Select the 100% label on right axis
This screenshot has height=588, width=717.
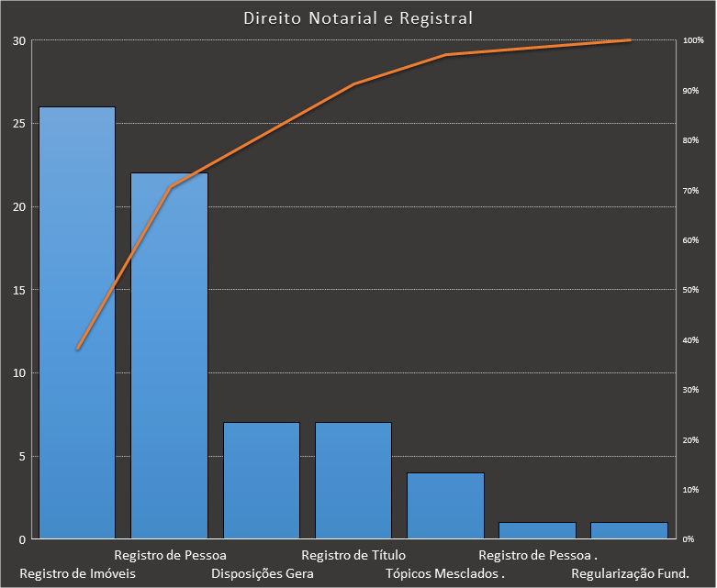coord(693,41)
